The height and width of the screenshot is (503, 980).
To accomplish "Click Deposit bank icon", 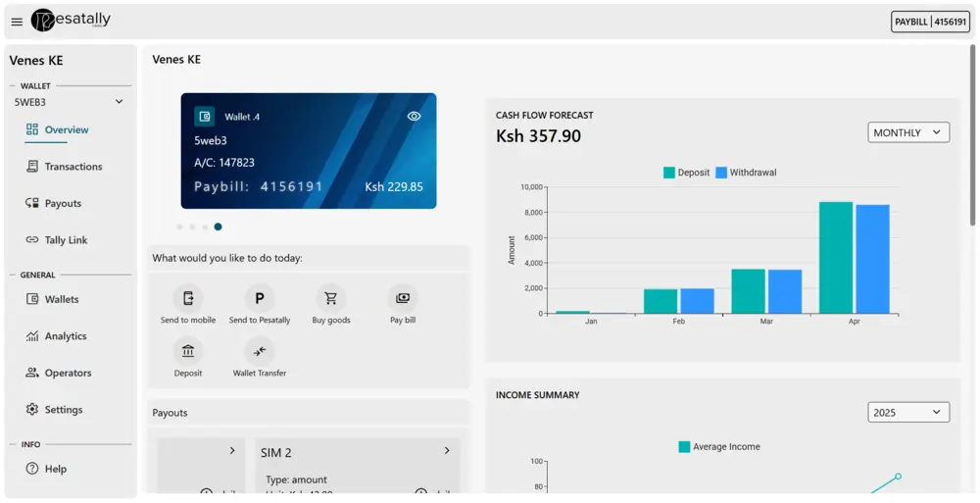I will 188,352.
